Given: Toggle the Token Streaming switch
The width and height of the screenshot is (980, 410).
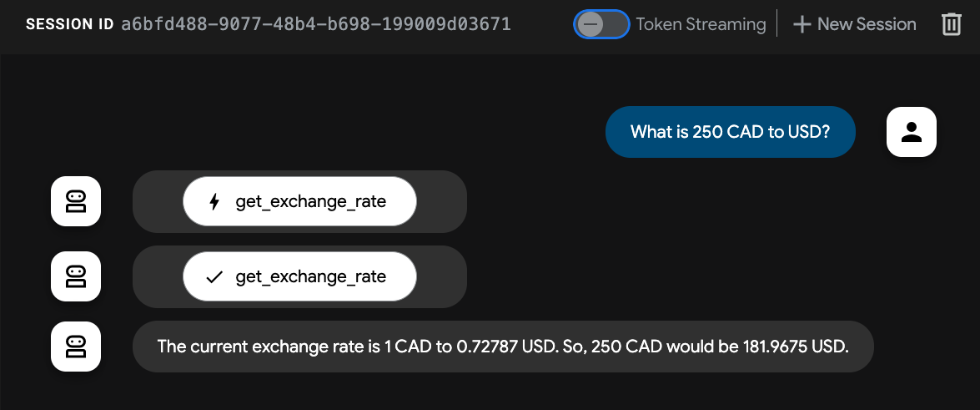Looking at the screenshot, I should coord(601,25).
